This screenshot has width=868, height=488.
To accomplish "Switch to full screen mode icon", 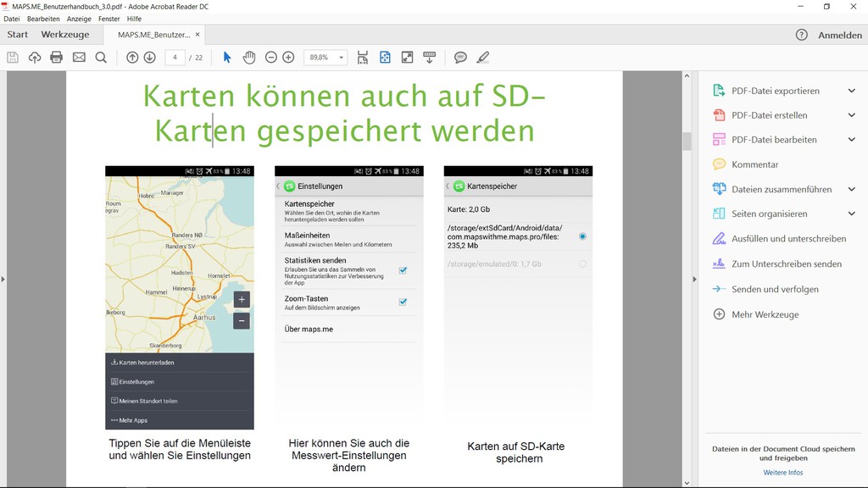I will (408, 57).
